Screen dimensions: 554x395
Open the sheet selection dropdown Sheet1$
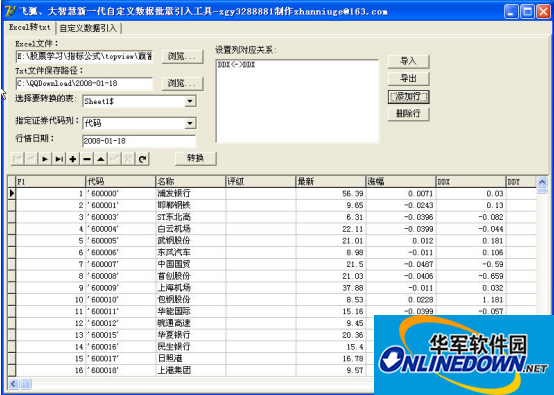pos(190,101)
